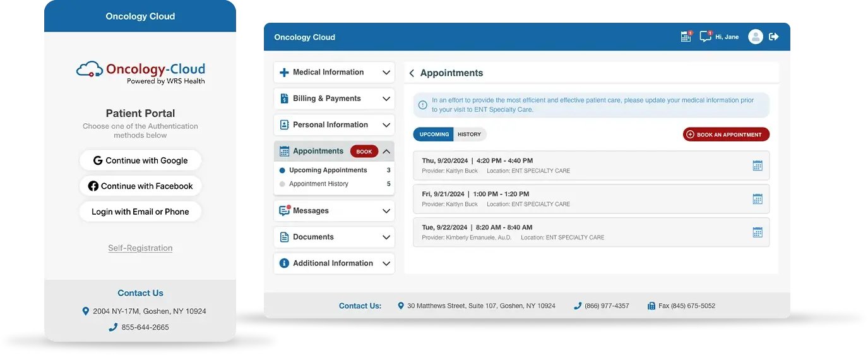Viewport: 868px width, 355px height.
Task: Open the Thu 9/20/2024 appointment row
Action: click(592, 165)
